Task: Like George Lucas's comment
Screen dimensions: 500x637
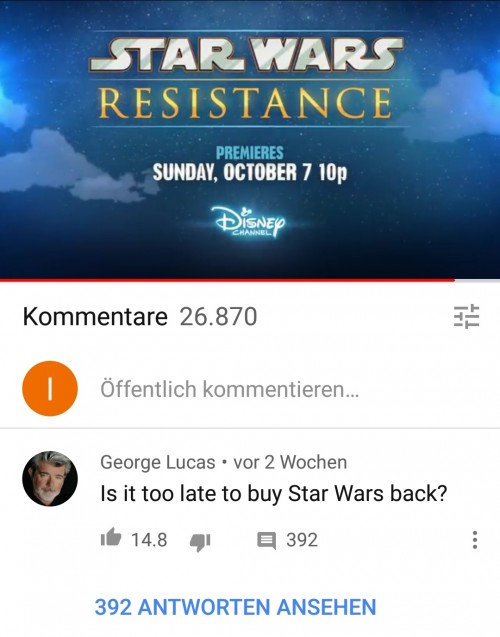Action: click(x=111, y=538)
